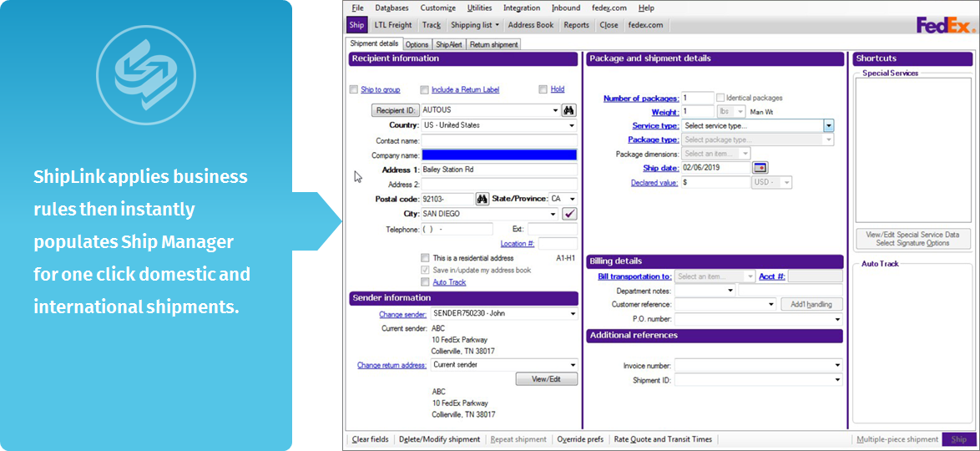The image size is (980, 451).
Task: Switch to the Options tab
Action: 417,44
